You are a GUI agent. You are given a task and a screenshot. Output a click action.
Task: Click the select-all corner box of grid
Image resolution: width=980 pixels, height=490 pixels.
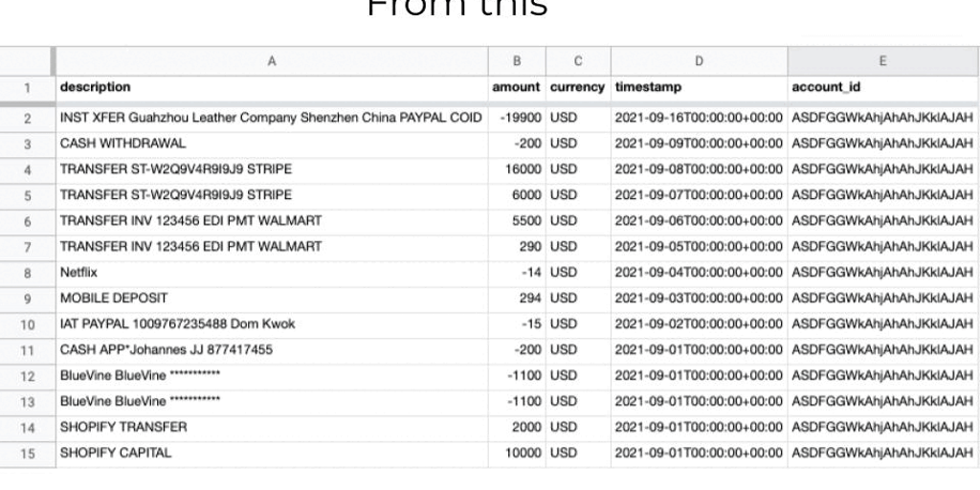(28, 61)
